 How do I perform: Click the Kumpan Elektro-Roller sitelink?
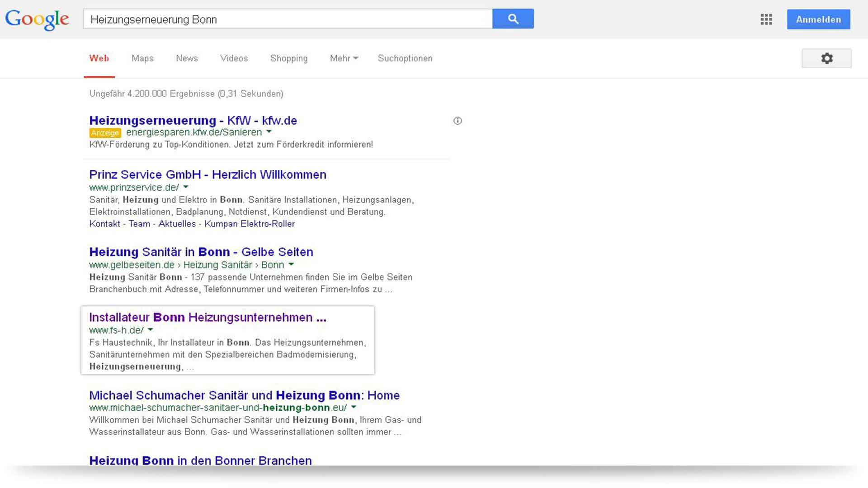tap(250, 224)
